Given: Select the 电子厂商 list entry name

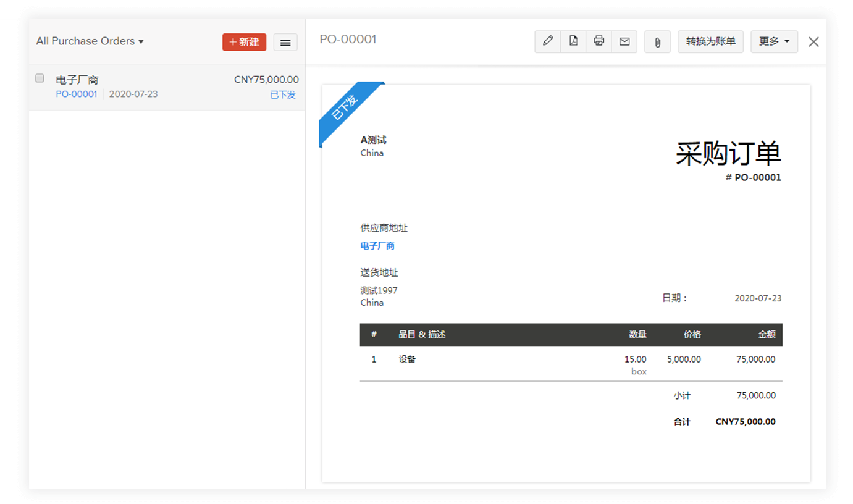Looking at the screenshot, I should pyautogui.click(x=77, y=80).
